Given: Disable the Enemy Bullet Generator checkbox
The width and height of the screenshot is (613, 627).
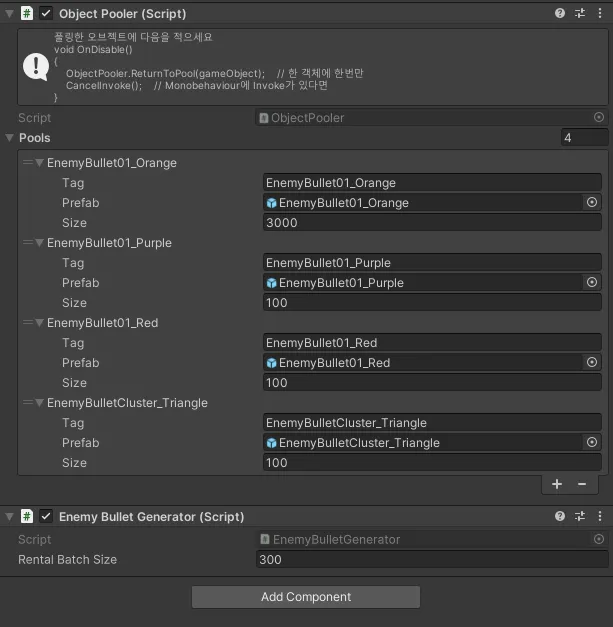Looking at the screenshot, I should point(46,517).
